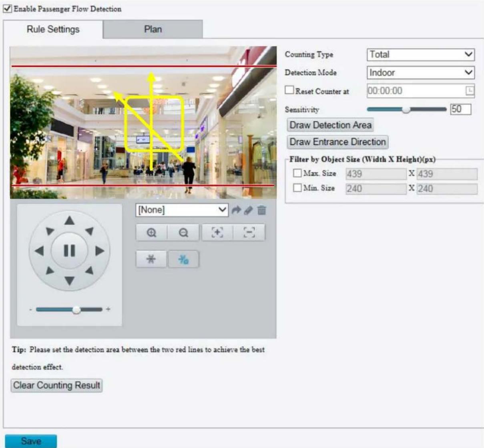484x448 pixels.
Task: Move camera down-left with diagonal arrow
Action: 50,270
